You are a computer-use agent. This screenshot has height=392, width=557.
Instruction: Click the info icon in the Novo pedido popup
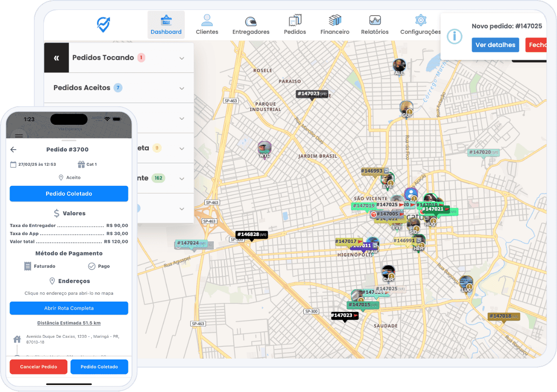(x=454, y=36)
